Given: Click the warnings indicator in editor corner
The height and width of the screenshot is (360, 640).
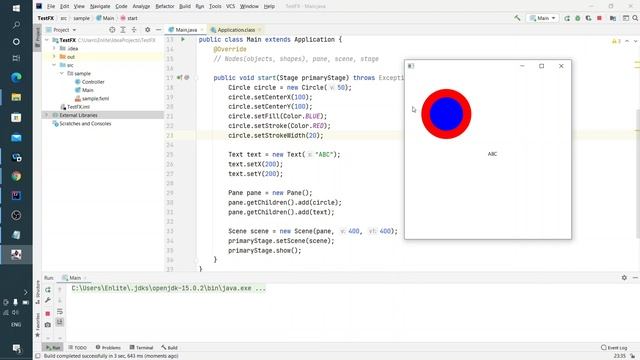Looking at the screenshot, I should click(616, 41).
